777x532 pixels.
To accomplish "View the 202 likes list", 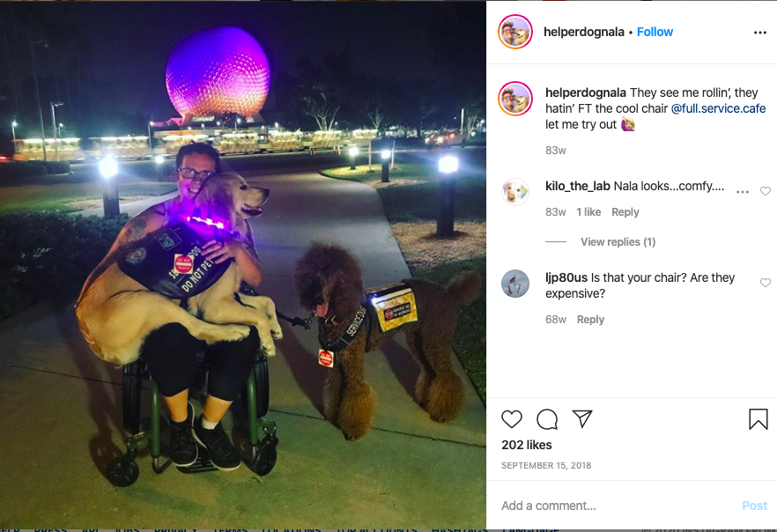I will click(526, 445).
